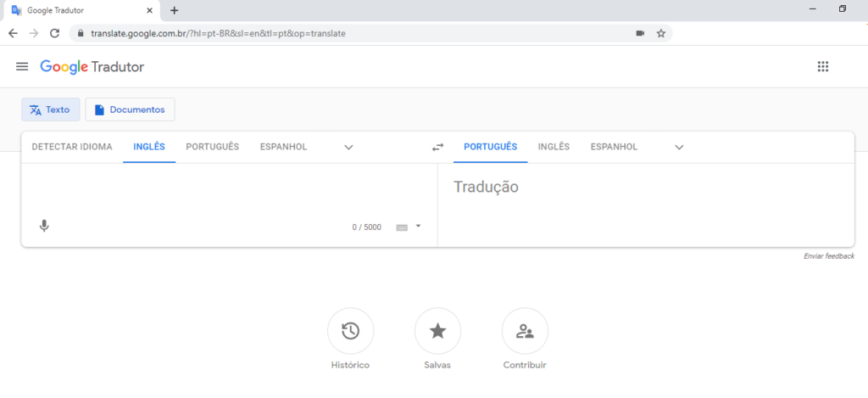Screen dimensions: 868x398
Task: Select Português as target language
Action: (x=490, y=147)
